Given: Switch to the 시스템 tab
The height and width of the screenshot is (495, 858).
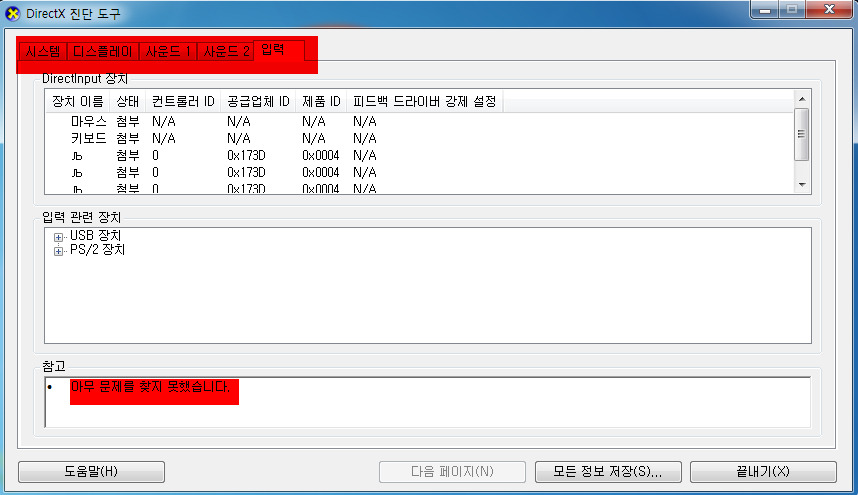Looking at the screenshot, I should pyautogui.click(x=43, y=52).
